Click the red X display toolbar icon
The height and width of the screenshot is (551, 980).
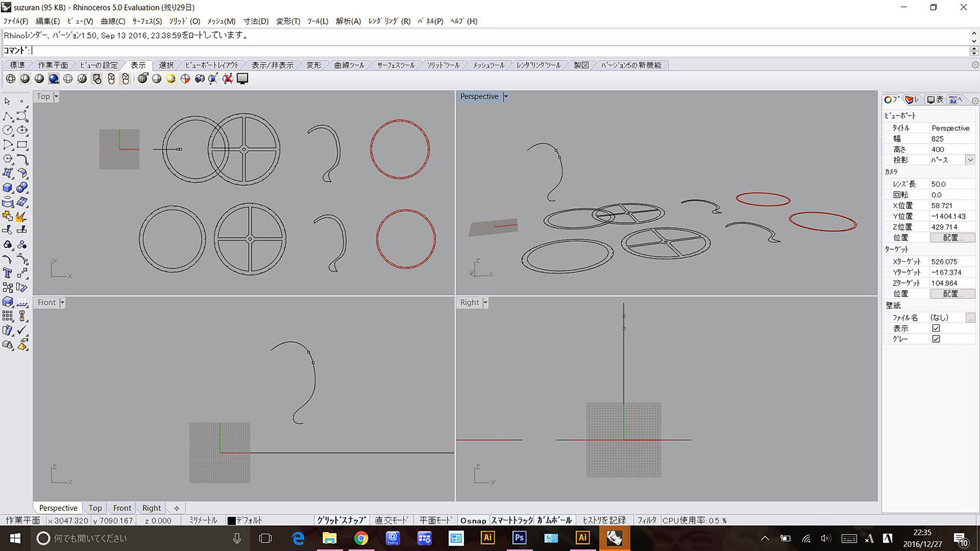pos(228,78)
